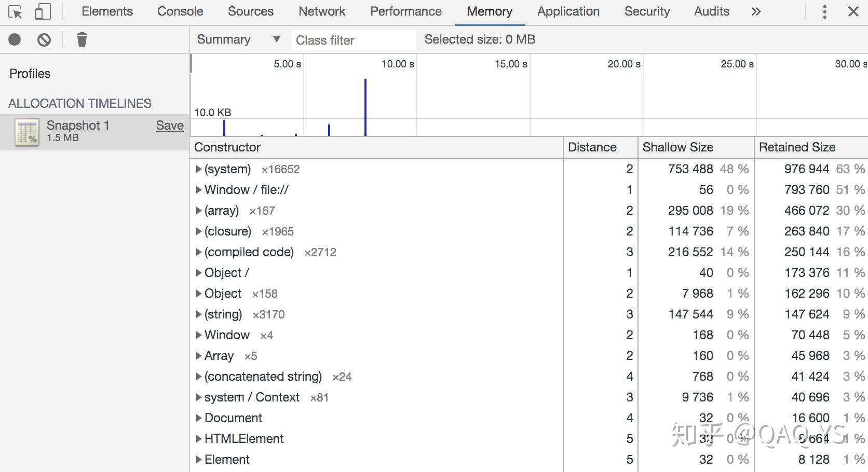868x472 pixels.
Task: Expand the HTMLElement constructor entry
Action: pos(199,438)
